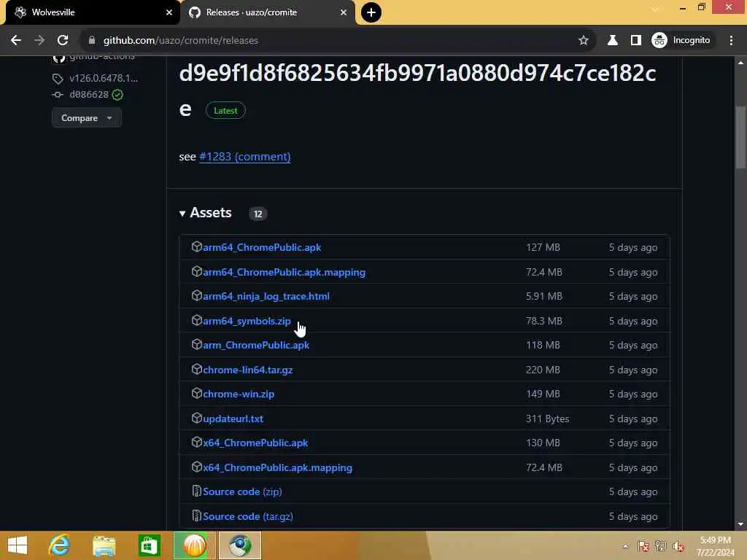Click the tag icon beside v126.0.6478.1

click(x=58, y=79)
